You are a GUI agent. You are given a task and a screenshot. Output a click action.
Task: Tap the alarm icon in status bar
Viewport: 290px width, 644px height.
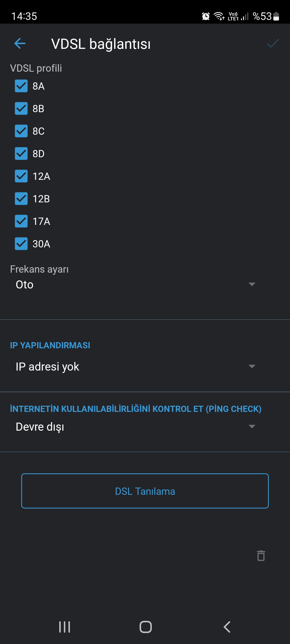point(206,16)
